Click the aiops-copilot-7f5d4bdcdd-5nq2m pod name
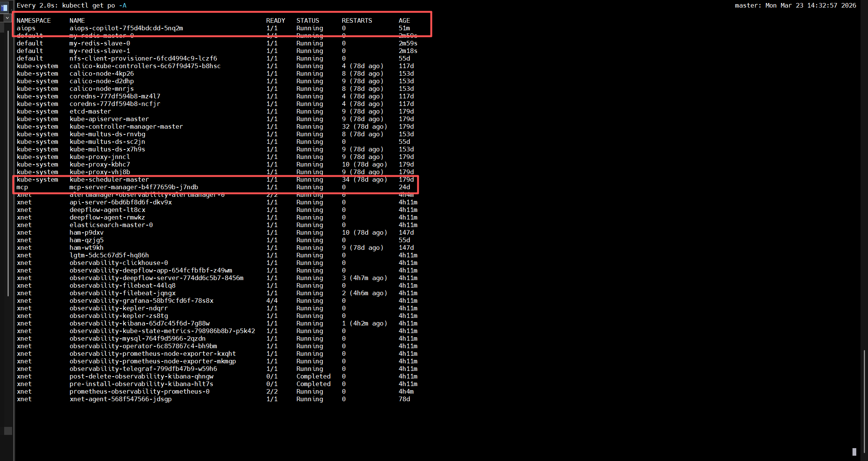Viewport: 868px width, 461px height. point(126,28)
